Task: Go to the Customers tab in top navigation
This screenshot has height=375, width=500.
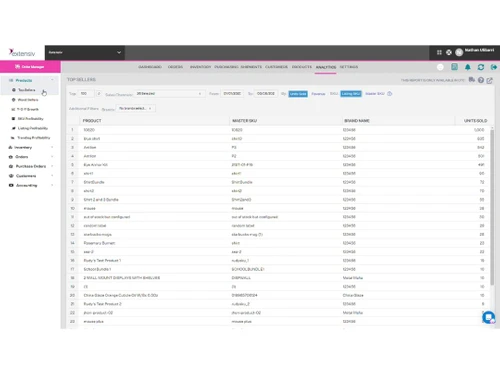Action: click(x=276, y=67)
